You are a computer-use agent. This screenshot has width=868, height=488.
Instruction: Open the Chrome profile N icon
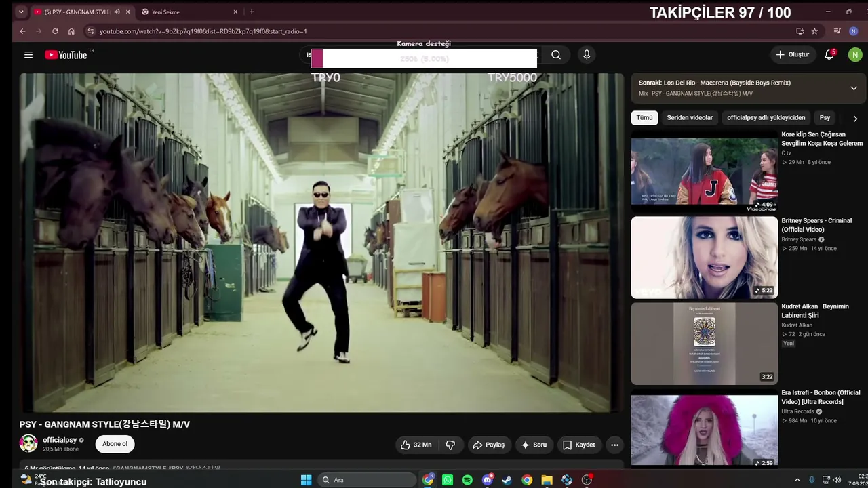pos(853,31)
